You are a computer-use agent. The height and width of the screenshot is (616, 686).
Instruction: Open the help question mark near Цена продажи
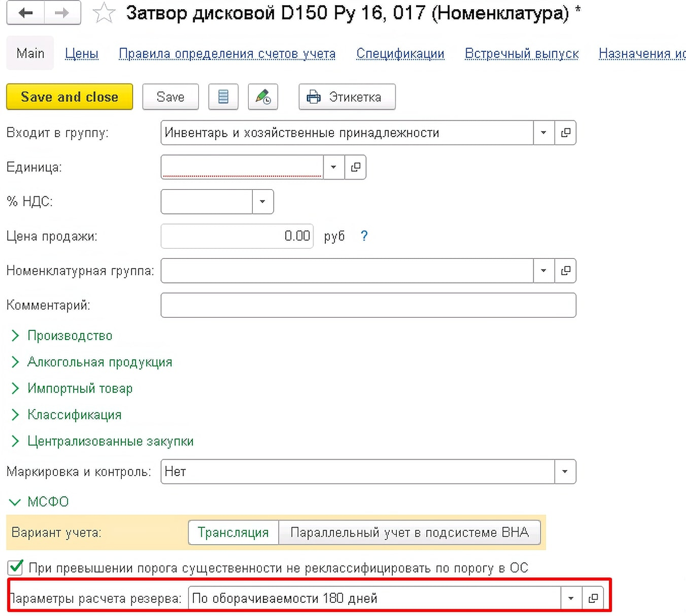[x=364, y=235]
